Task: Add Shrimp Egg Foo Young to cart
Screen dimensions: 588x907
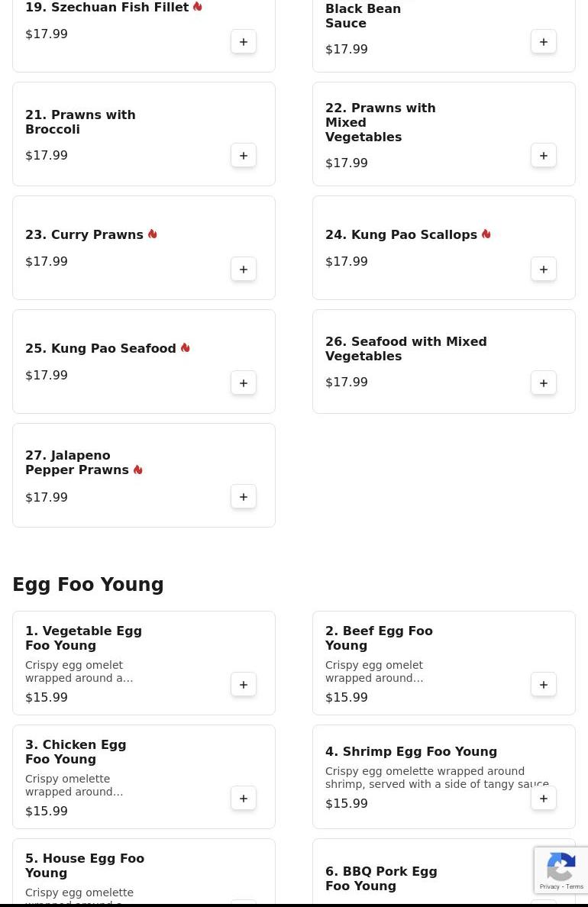Action: [544, 799]
